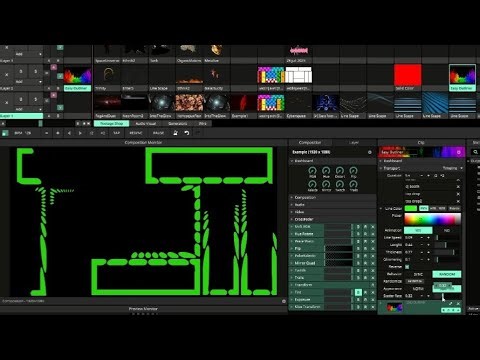Click the search magnifier icon

[x=475, y=152]
